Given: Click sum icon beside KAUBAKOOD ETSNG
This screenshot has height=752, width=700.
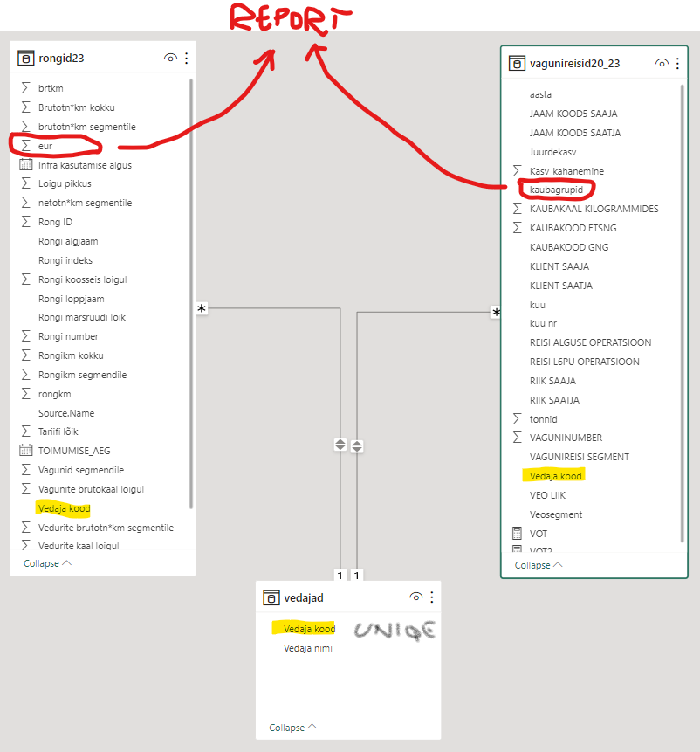Looking at the screenshot, I should tap(517, 228).
